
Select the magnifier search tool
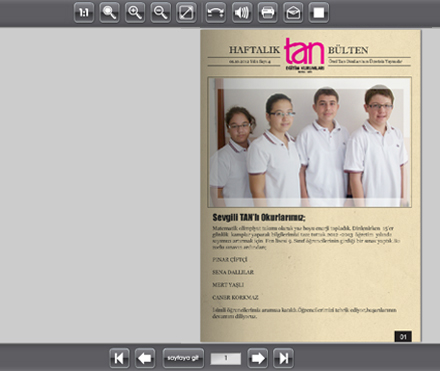click(109, 13)
